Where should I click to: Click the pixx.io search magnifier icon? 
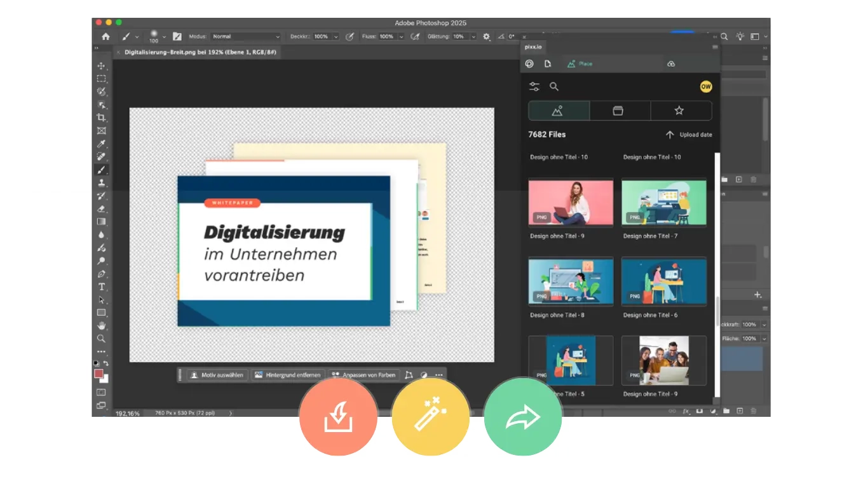point(554,86)
